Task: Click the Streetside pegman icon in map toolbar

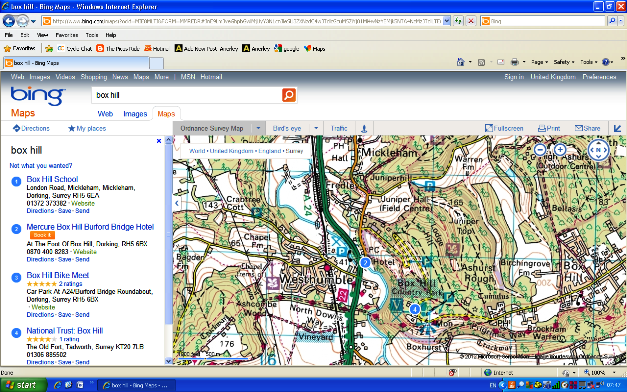Action: (364, 128)
